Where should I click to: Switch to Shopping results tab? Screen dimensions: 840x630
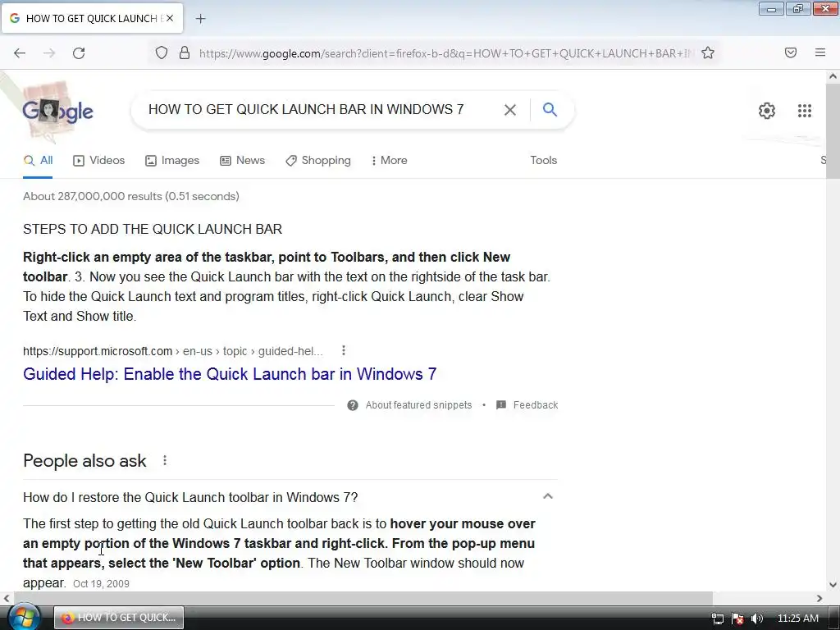tap(318, 160)
